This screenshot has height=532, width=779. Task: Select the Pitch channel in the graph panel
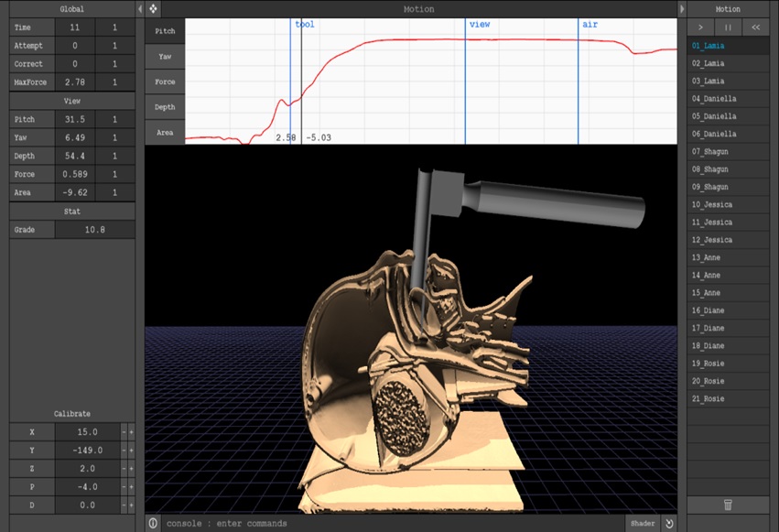pos(163,30)
